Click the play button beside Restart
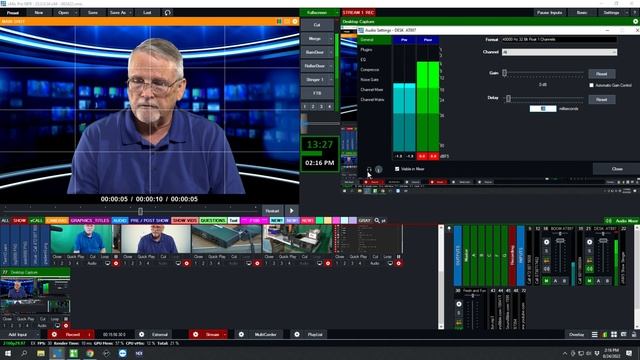640x360 pixels. click(292, 211)
